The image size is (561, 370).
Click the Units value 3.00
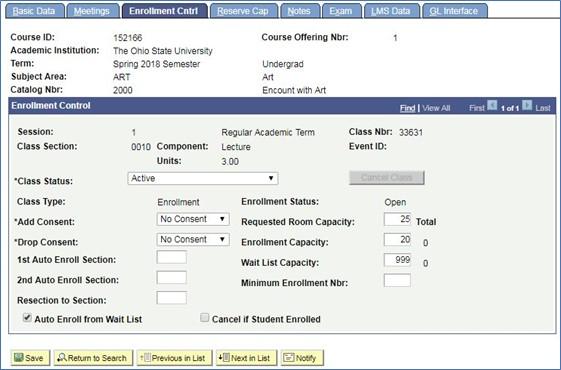point(230,162)
